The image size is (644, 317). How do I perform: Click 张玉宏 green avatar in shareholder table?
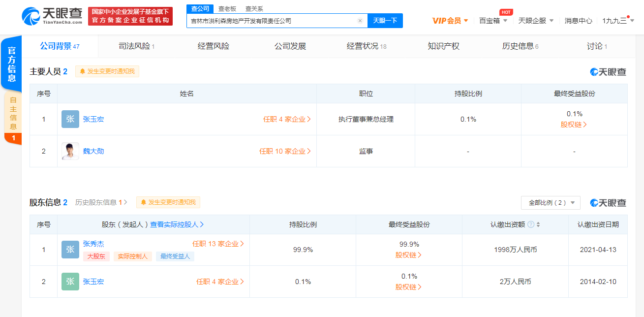pyautogui.click(x=70, y=282)
